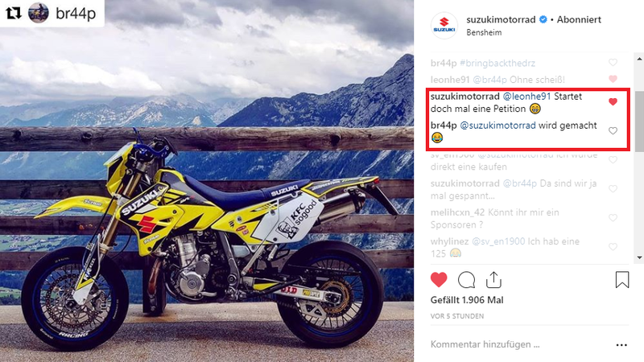
Task: Click the repost arrows icon beside br44p
Action: (x=14, y=13)
